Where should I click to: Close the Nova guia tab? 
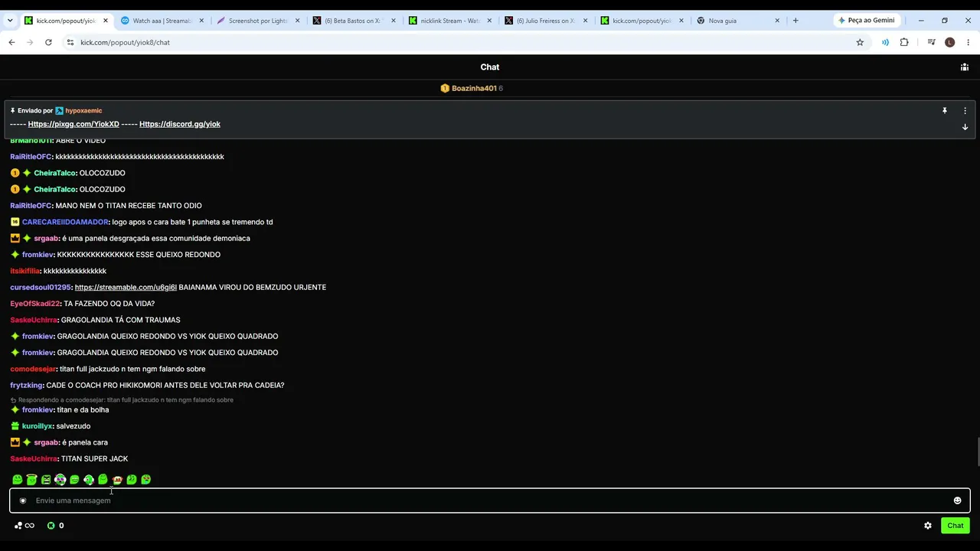click(776, 21)
